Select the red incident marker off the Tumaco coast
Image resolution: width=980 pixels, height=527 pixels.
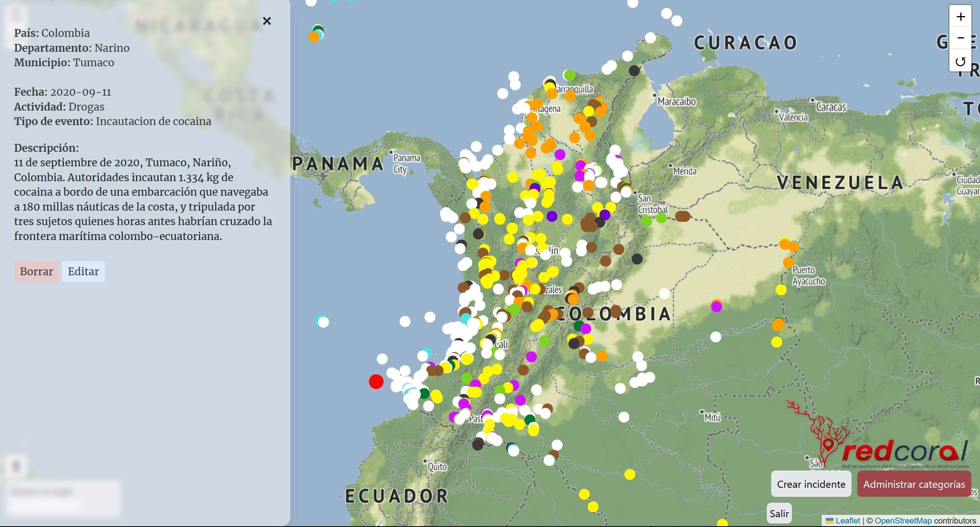[x=376, y=382]
